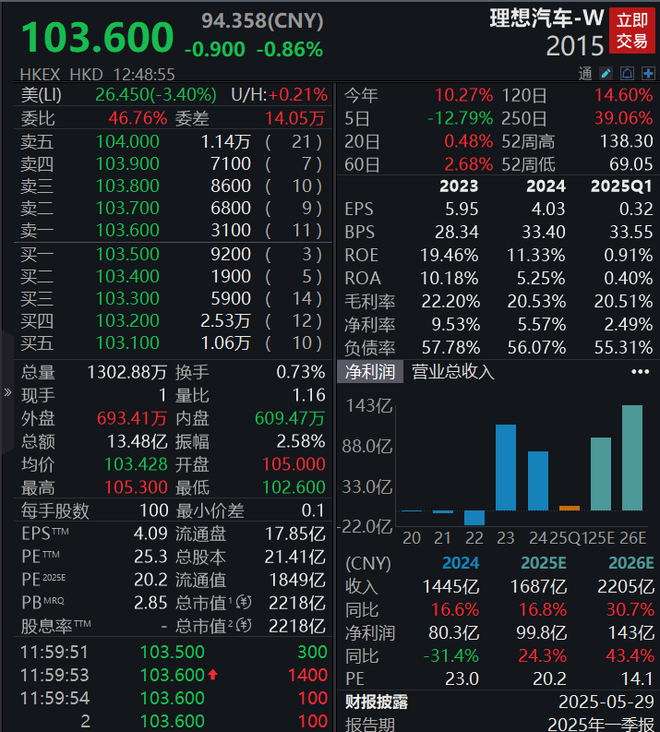Image resolution: width=660 pixels, height=732 pixels.
Task: Add stock with the plus icon
Action: click(648, 73)
